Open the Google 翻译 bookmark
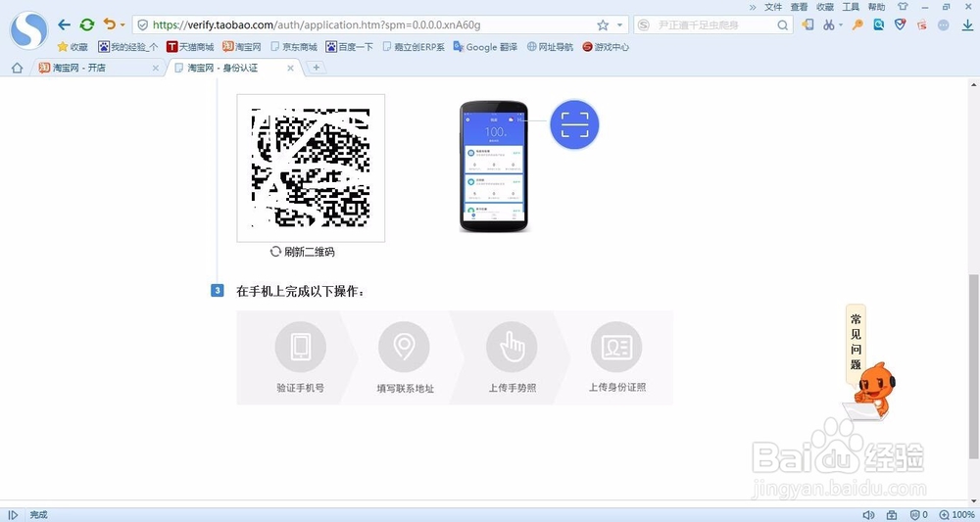Screen dimensions: 980x522 [x=485, y=47]
